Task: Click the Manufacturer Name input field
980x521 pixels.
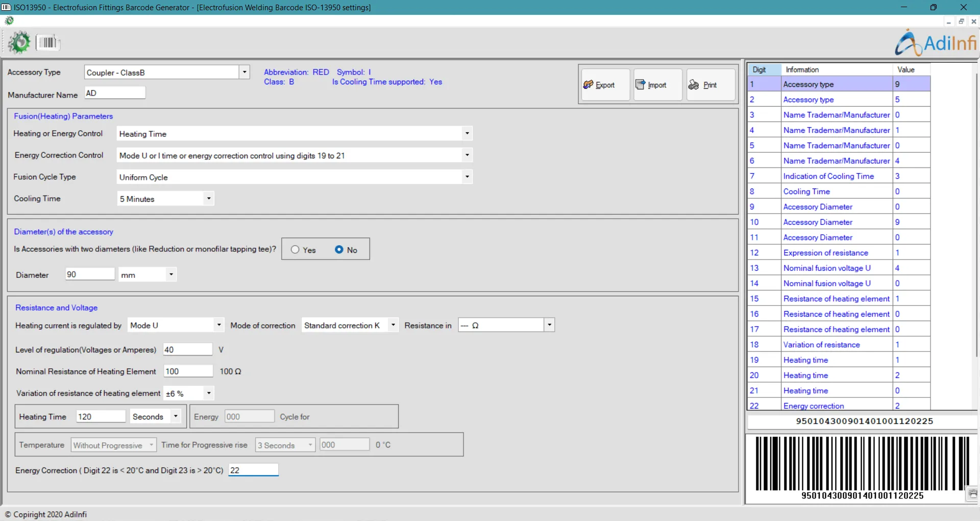Action: point(115,93)
